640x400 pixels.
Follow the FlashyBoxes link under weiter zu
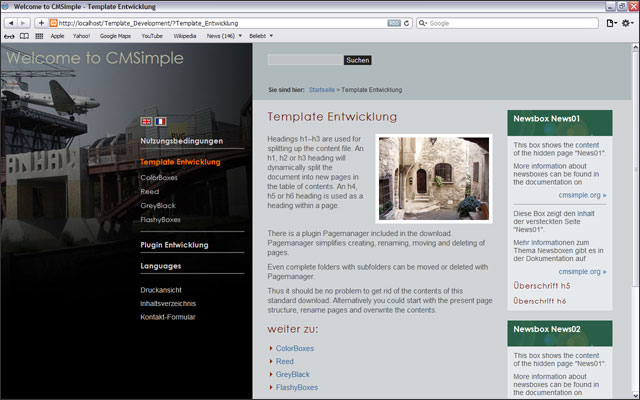[297, 388]
